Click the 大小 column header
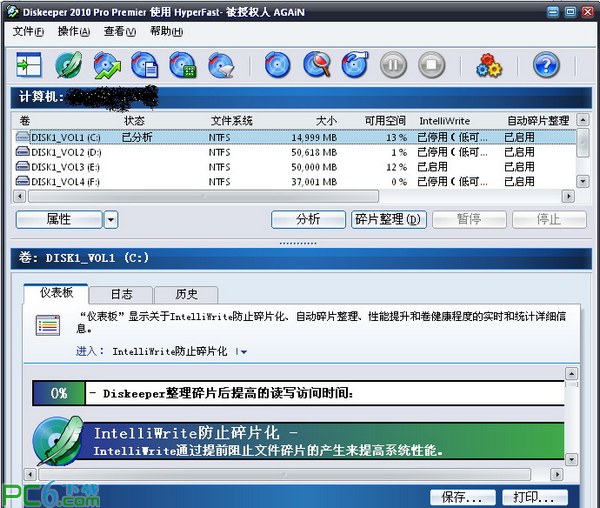The image size is (600, 508). click(x=326, y=121)
